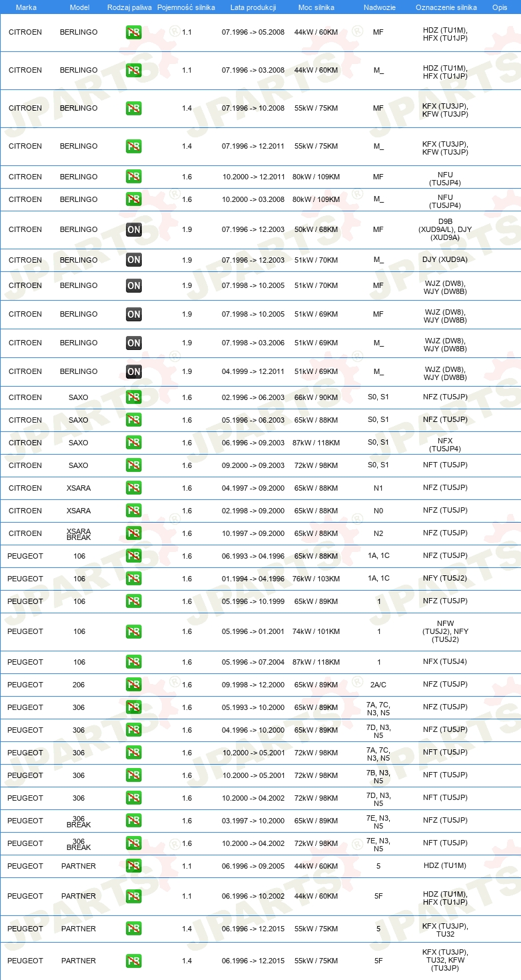This screenshot has width=521, height=980.
Task: Click PB icon in Partner 1.4 body 5F row
Action: (x=134, y=961)
